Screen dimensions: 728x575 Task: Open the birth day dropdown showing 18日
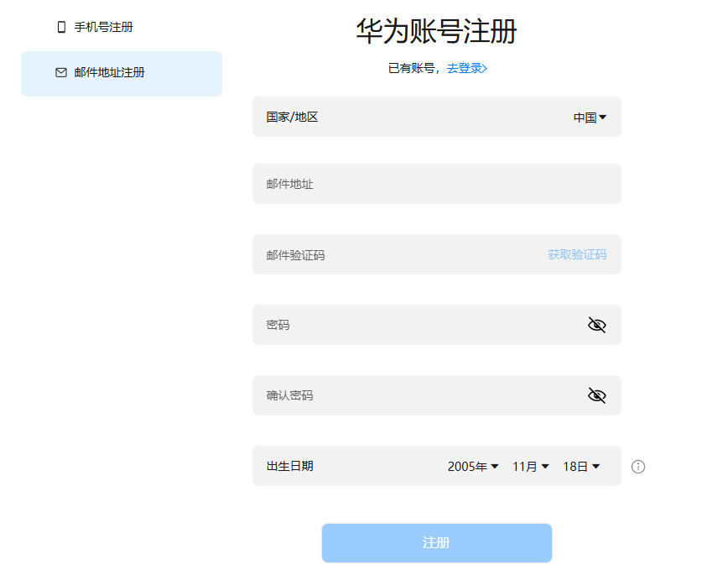[581, 466]
